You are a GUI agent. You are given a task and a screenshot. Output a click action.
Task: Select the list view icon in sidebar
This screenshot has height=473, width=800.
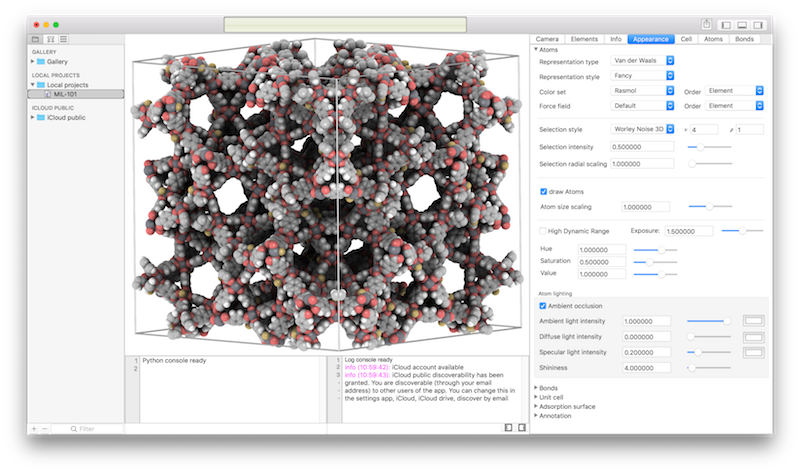coord(63,39)
